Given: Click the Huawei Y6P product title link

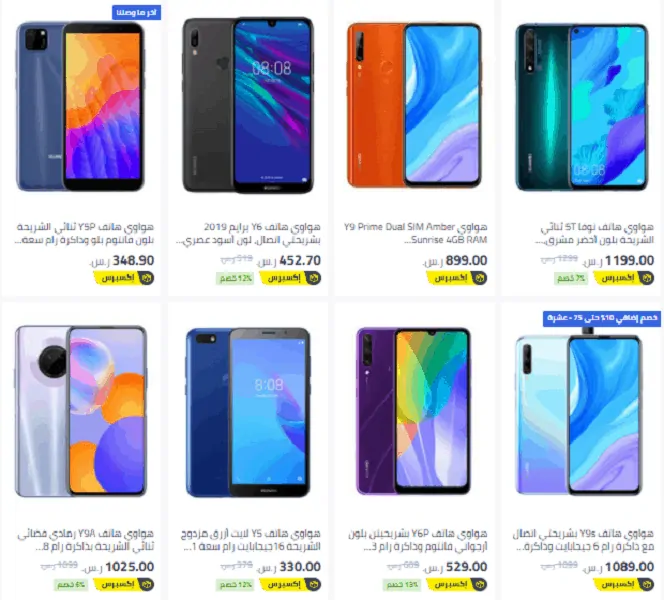Looking at the screenshot, I should tap(418, 540).
